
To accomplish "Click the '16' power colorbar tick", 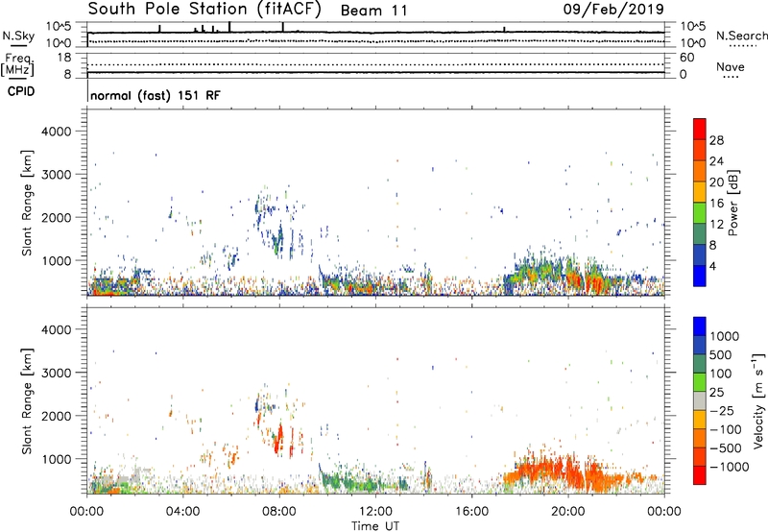I will pyautogui.click(x=716, y=204).
